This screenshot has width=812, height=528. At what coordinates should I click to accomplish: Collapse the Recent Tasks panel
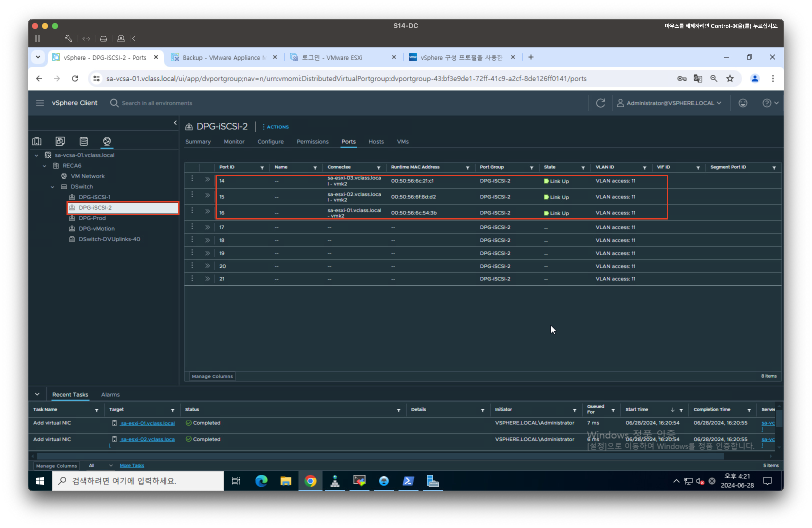(x=37, y=394)
